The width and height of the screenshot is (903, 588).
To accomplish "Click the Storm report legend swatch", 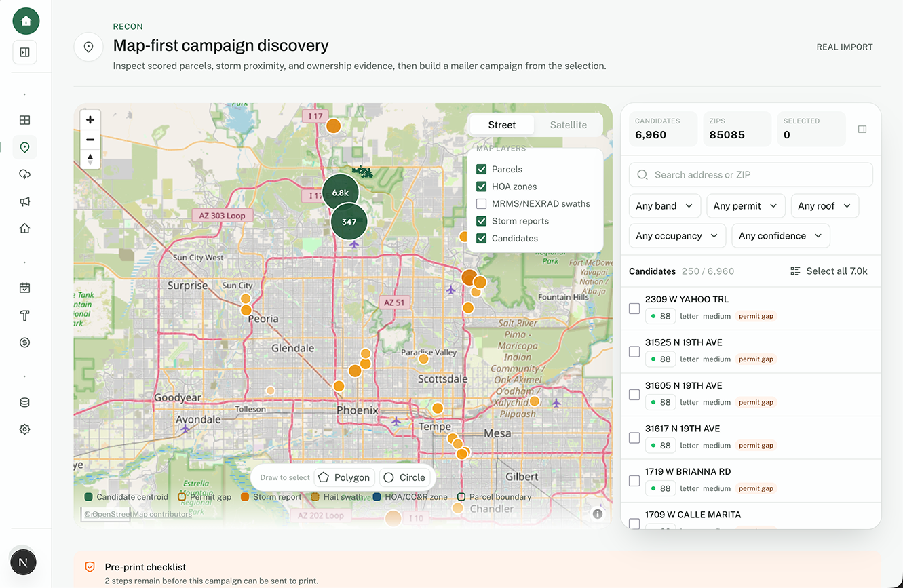I will tap(245, 497).
